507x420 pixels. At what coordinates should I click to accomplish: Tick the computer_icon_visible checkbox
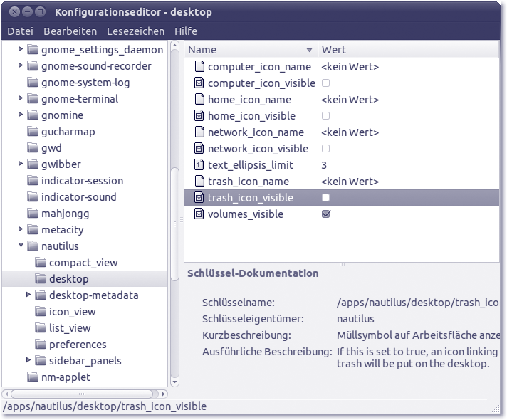pos(326,83)
